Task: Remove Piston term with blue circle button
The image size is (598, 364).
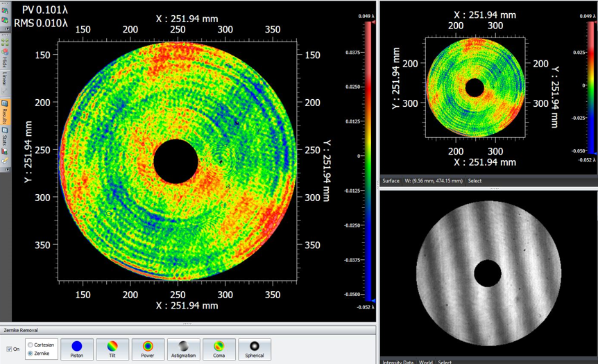Action: coord(77,349)
